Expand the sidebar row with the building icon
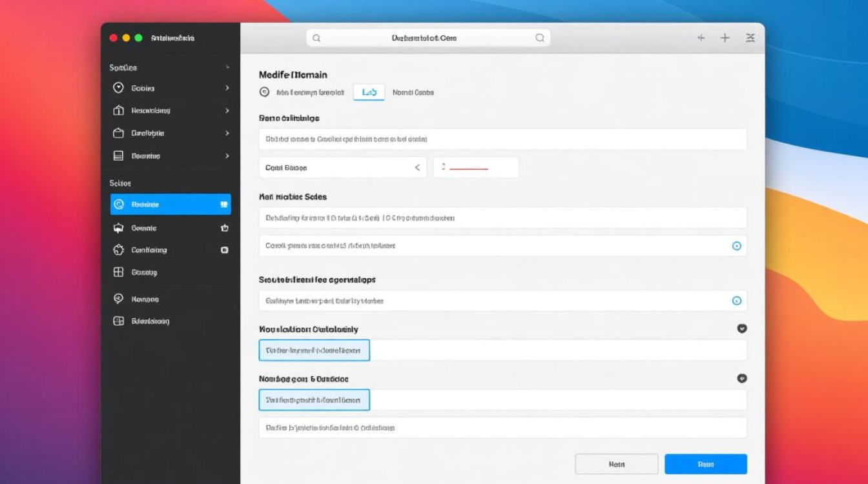 (227, 110)
